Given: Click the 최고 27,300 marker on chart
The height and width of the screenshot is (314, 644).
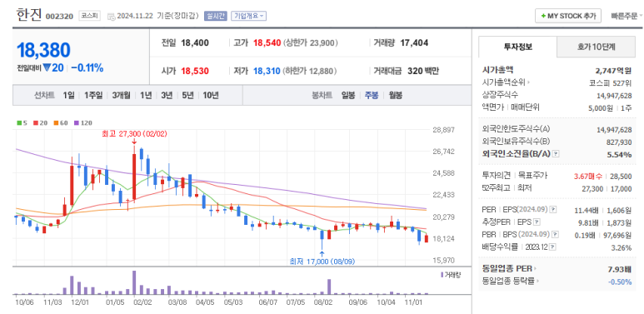Looking at the screenshot, I should pyautogui.click(x=135, y=134).
